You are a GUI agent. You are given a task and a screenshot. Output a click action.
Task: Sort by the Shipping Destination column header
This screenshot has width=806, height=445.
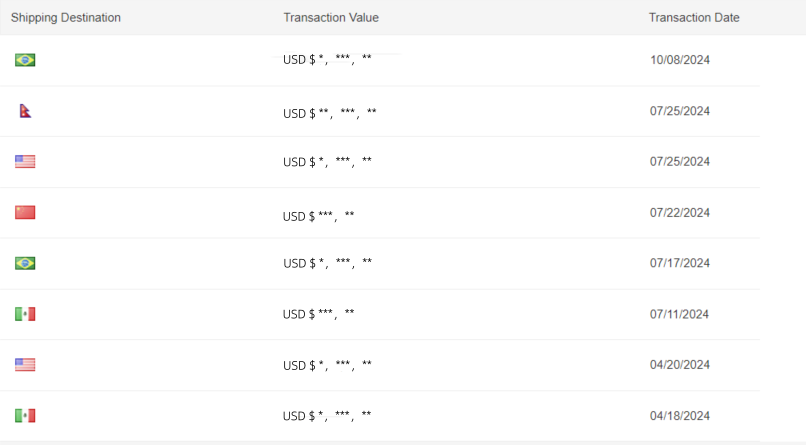coord(66,17)
